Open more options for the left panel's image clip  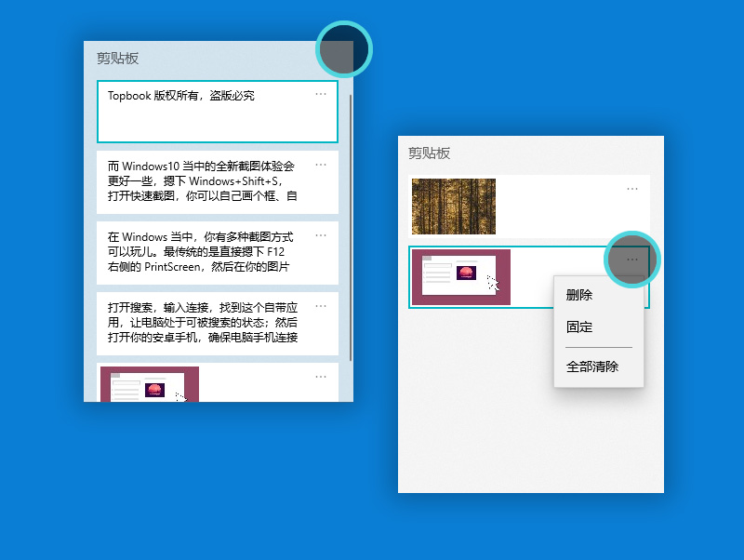point(321,377)
